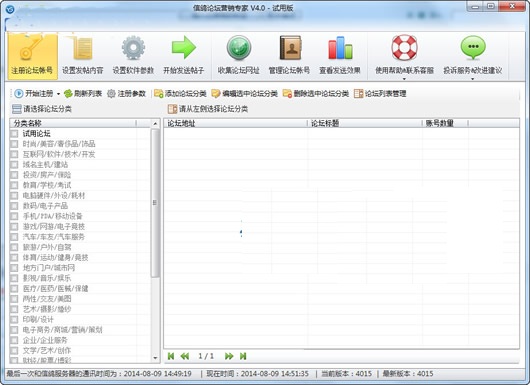Screen dimensions: 530x385
Task: Click the 开始注册 play icon
Action: (19, 93)
